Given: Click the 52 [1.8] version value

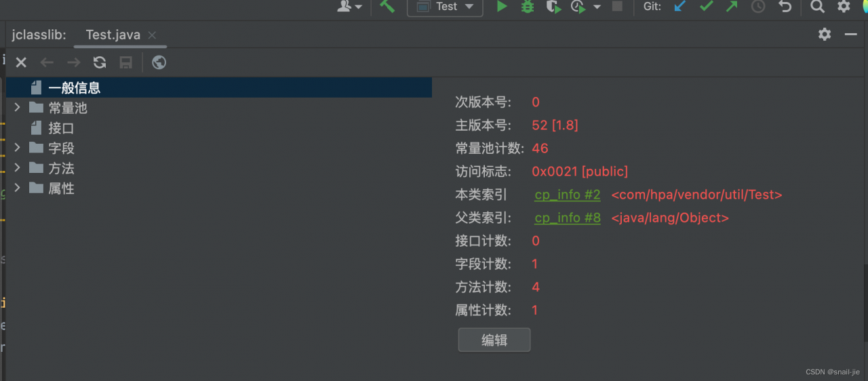Looking at the screenshot, I should pos(555,125).
